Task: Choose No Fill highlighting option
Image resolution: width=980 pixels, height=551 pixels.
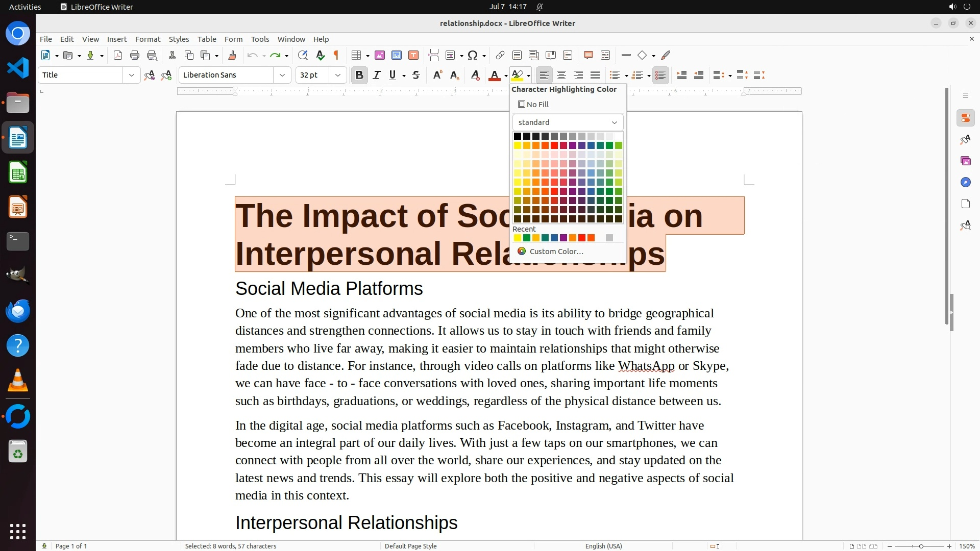Action: pos(534,104)
